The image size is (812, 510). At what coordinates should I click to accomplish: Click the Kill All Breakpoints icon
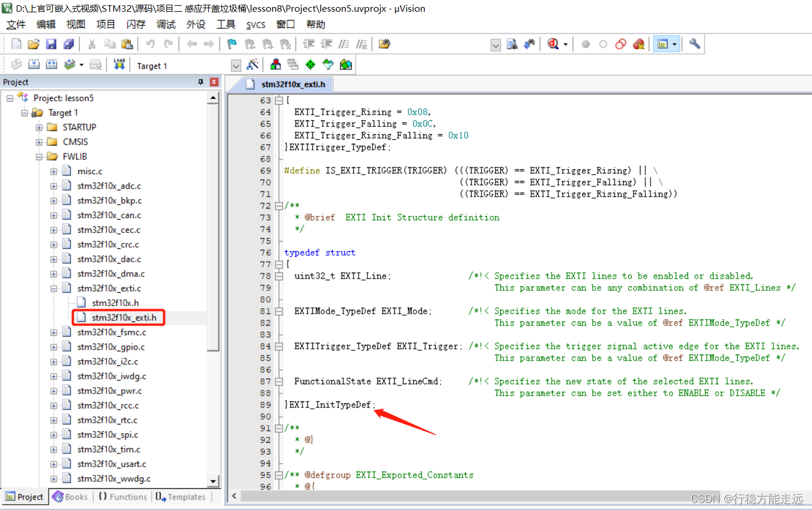click(x=638, y=44)
